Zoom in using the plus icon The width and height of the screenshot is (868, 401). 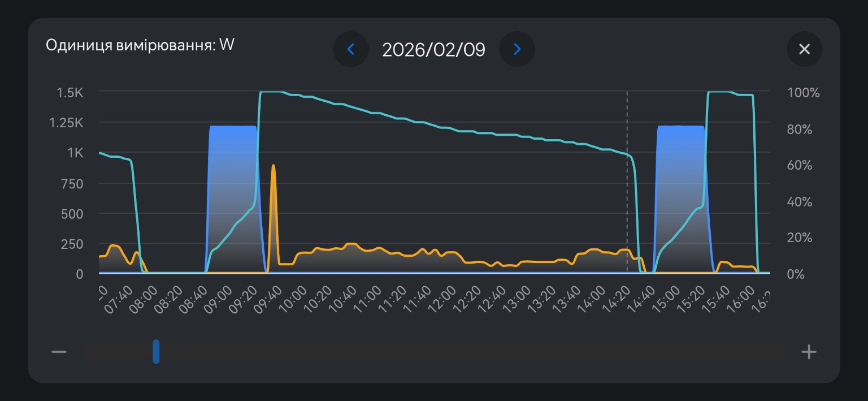(x=809, y=352)
